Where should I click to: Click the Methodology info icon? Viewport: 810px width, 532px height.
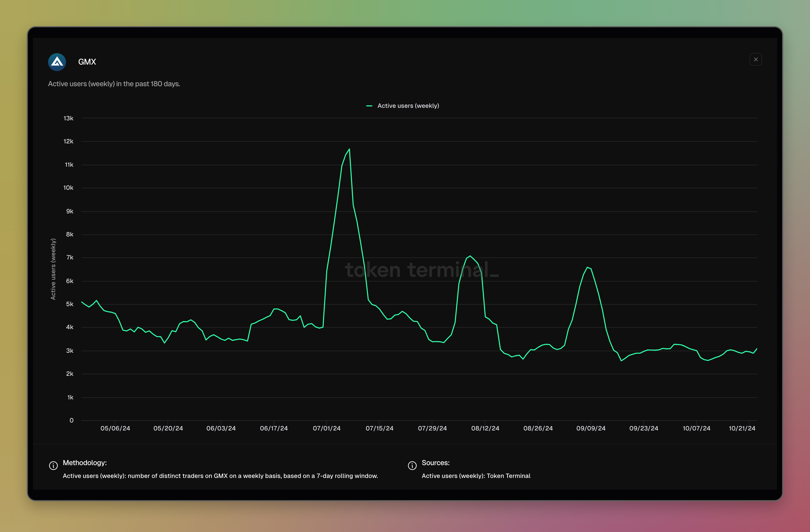(x=54, y=465)
